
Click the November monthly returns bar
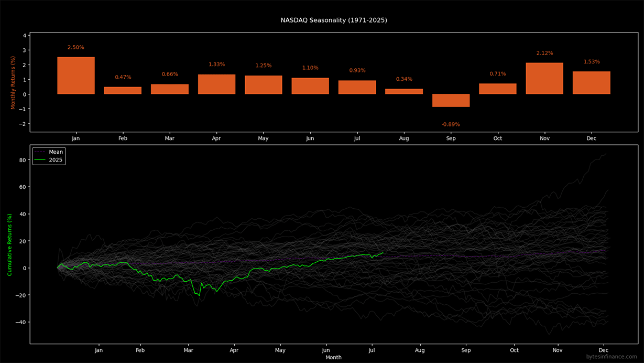545,79
